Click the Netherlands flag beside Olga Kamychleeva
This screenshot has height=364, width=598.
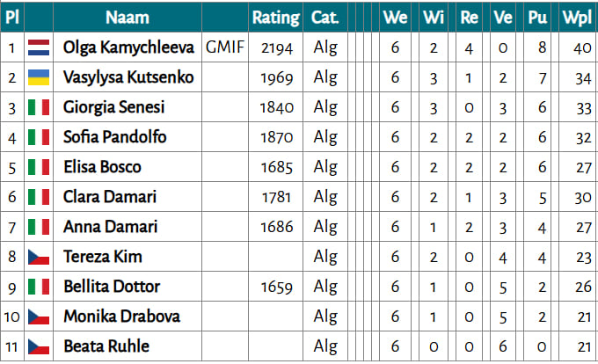click(x=39, y=47)
